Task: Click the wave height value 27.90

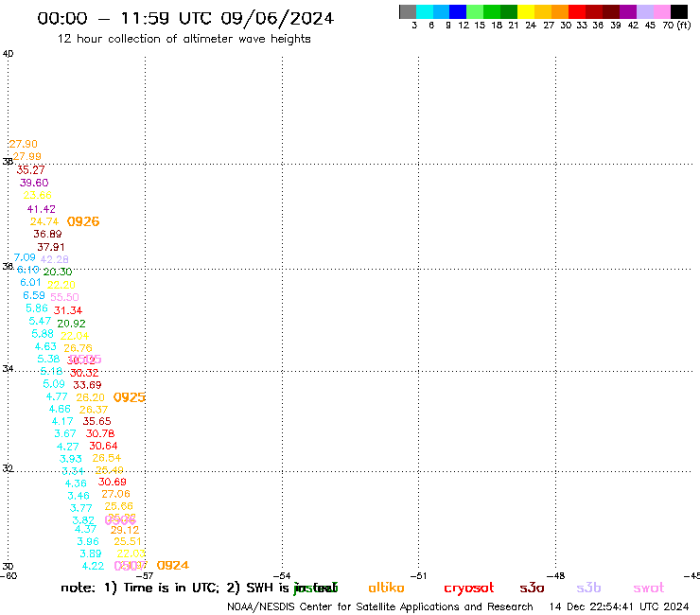Action: [x=24, y=144]
